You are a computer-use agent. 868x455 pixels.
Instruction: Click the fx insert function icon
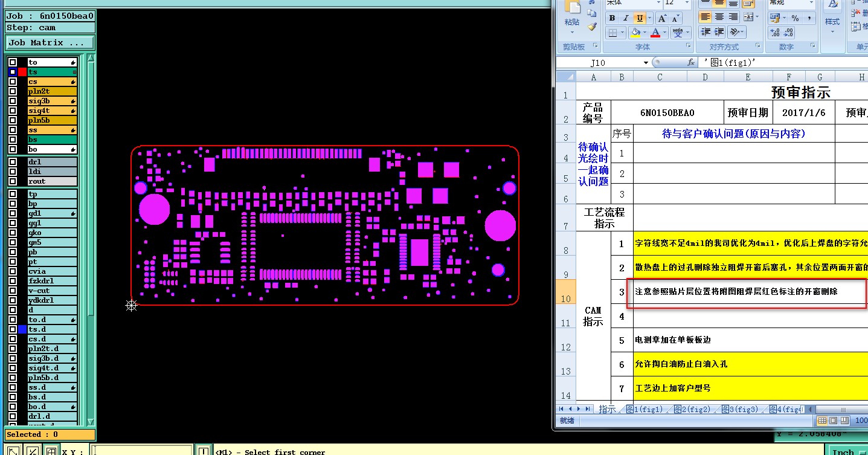pyautogui.click(x=691, y=62)
